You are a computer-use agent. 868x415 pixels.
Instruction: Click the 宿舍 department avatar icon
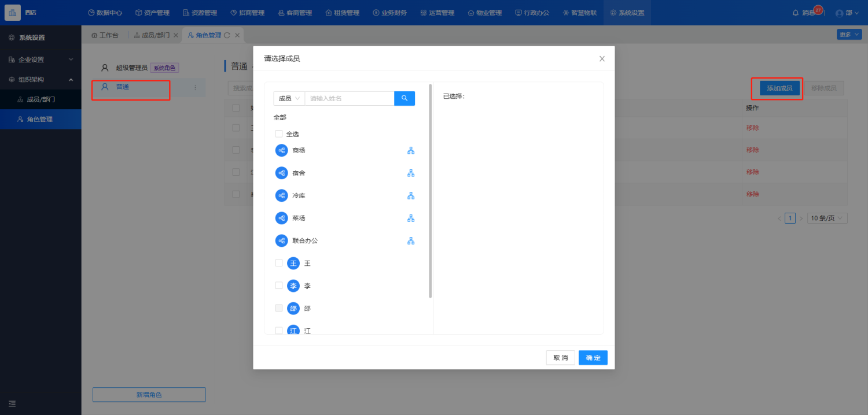click(x=281, y=173)
